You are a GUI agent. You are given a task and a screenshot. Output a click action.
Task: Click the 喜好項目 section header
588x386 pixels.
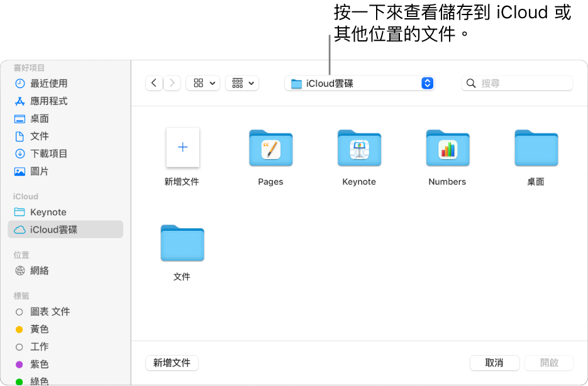29,68
